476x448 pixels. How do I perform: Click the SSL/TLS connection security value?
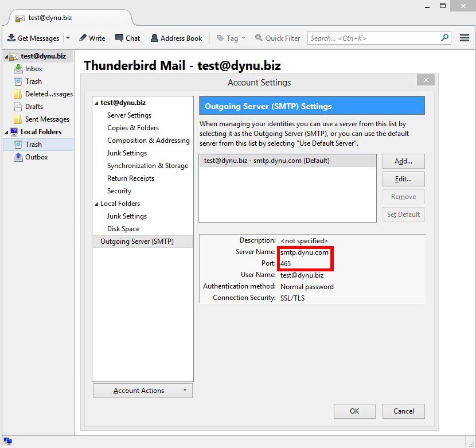tap(292, 298)
